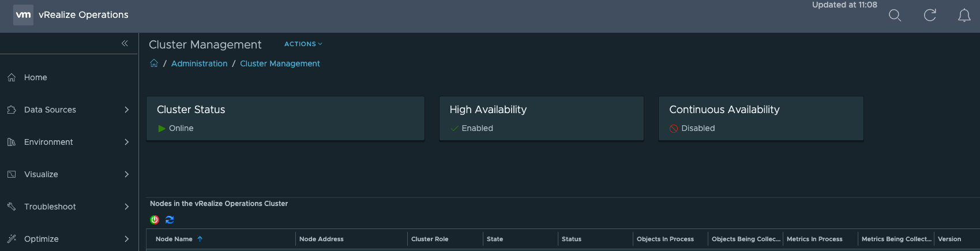Click the Data Sources icon
Viewport: 980px width, 251px height.
pos(12,110)
